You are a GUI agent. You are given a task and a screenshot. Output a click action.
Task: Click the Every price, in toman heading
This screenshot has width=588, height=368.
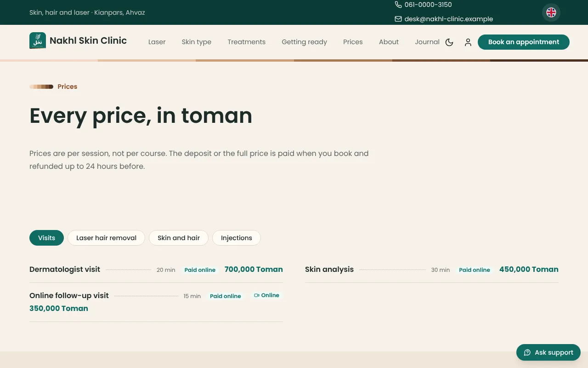[141, 115]
